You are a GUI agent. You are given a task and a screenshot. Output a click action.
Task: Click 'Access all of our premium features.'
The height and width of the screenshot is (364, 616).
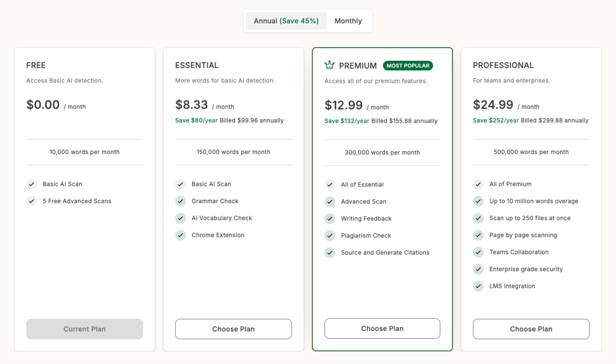[x=376, y=81]
